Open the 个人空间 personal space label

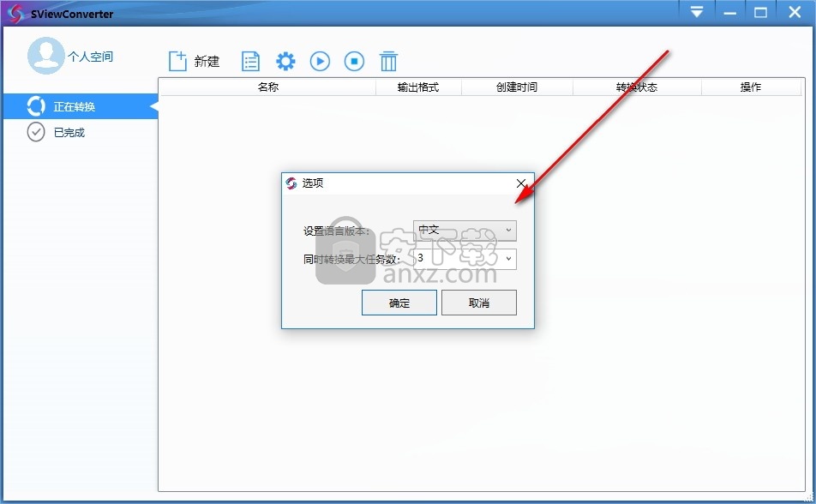(91, 57)
